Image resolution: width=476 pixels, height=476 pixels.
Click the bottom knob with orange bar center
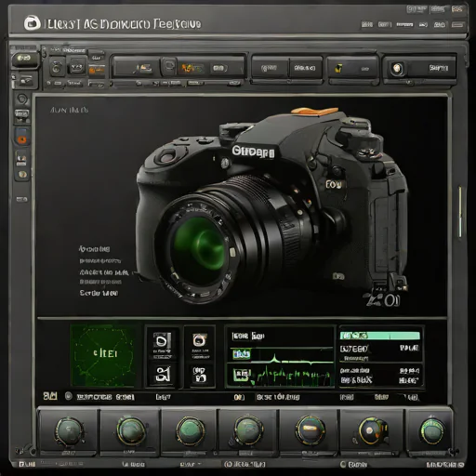click(310, 430)
